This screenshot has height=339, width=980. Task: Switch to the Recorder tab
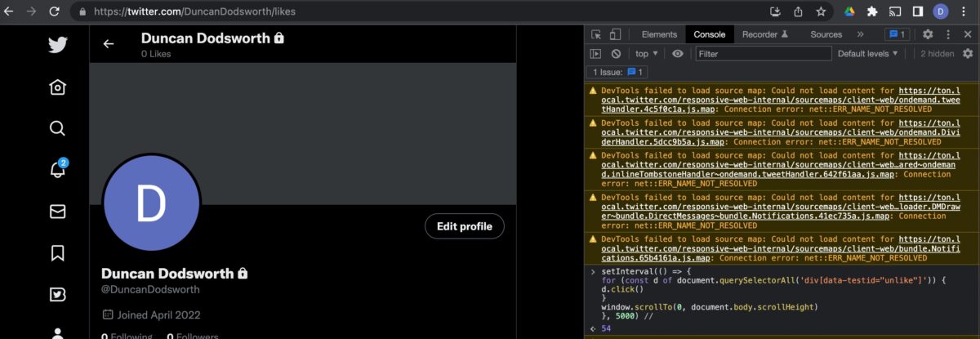(x=764, y=34)
